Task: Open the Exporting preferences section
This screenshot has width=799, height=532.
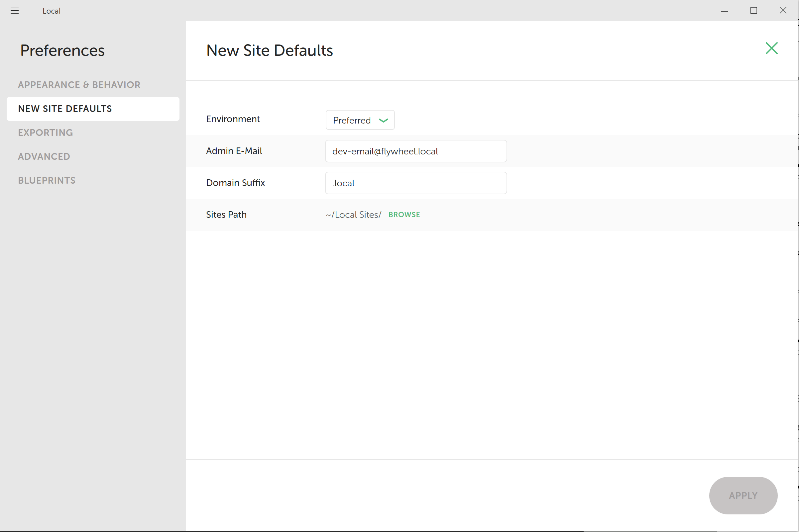Action: pos(46,132)
